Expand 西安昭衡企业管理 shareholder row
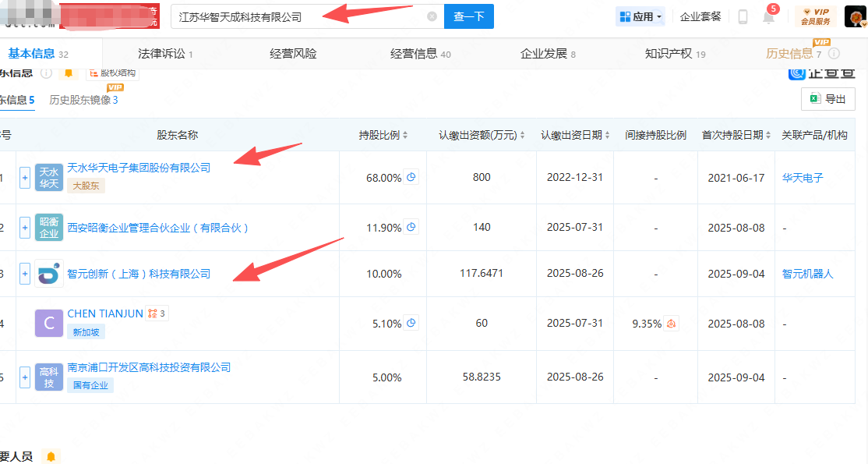The height and width of the screenshot is (464, 868). pos(25,227)
